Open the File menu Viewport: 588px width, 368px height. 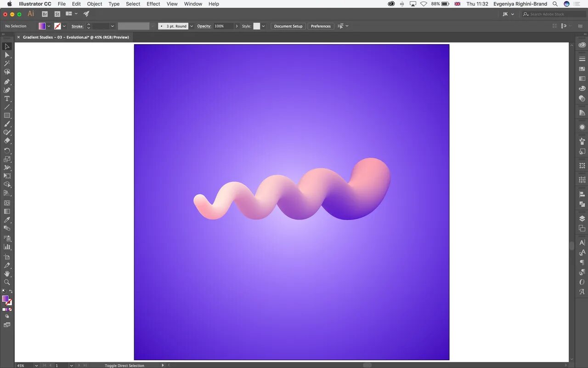[x=62, y=4]
